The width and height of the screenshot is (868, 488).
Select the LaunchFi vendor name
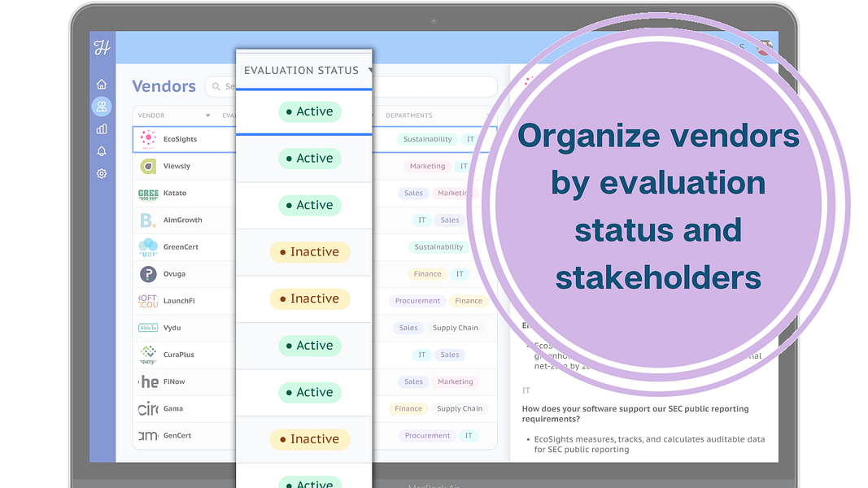click(x=179, y=301)
